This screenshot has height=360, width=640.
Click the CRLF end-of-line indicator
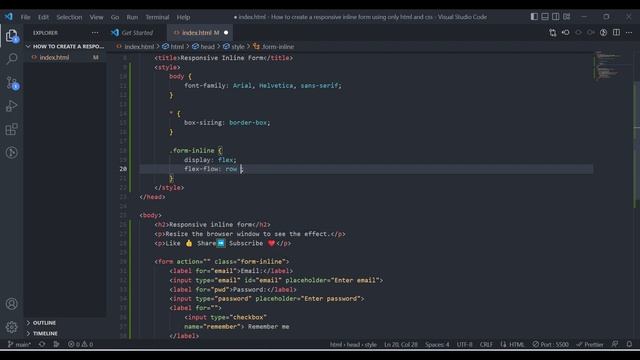[486, 344]
